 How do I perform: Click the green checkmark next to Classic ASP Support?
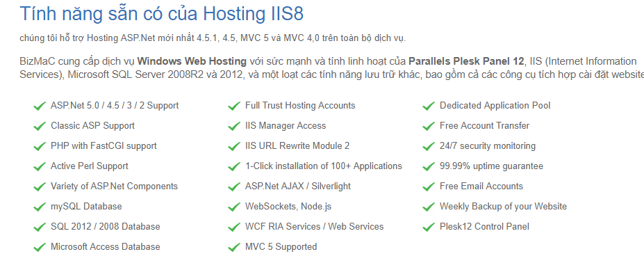(39, 127)
